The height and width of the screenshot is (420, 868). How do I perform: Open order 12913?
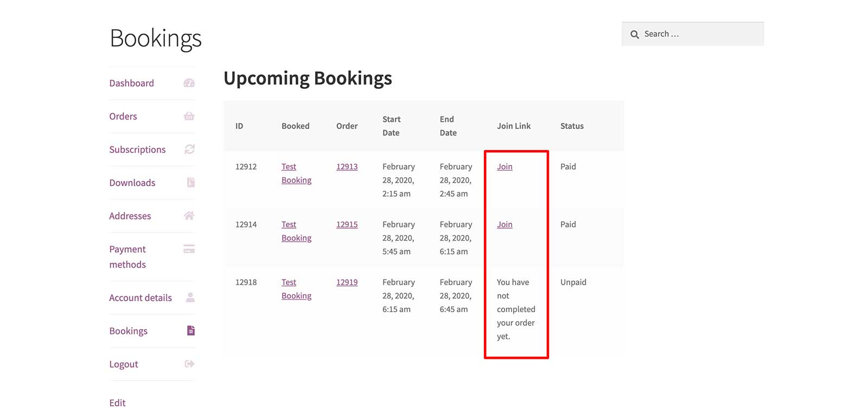coord(347,167)
